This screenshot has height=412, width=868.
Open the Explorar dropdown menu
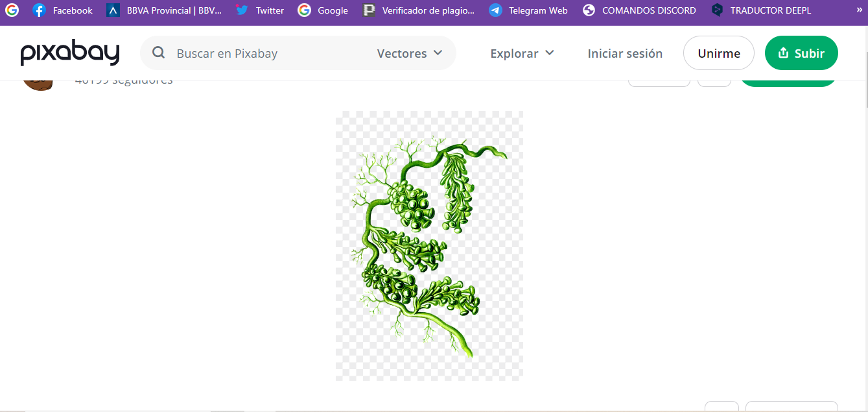(522, 53)
